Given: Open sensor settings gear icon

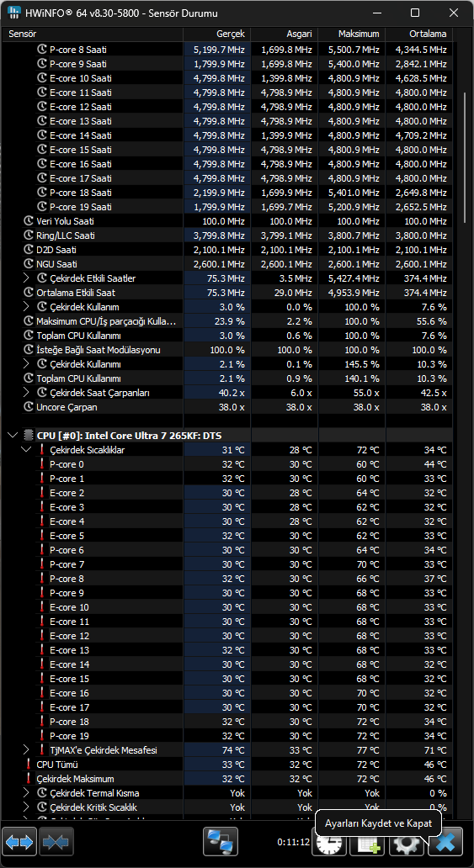Looking at the screenshot, I should (x=407, y=844).
